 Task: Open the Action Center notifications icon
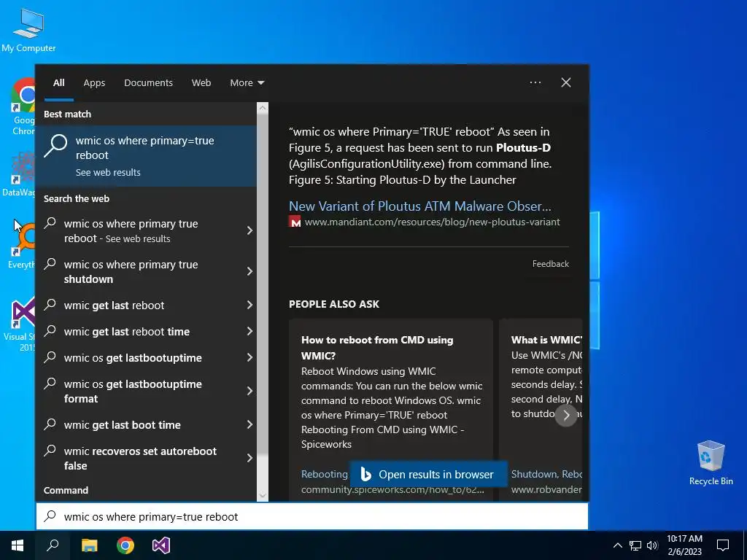point(723,545)
